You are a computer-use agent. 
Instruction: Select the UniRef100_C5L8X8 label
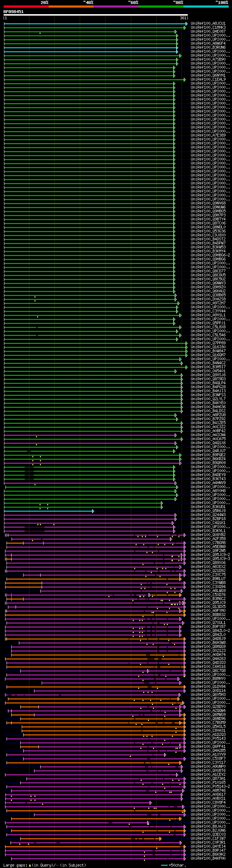[x=208, y=327]
